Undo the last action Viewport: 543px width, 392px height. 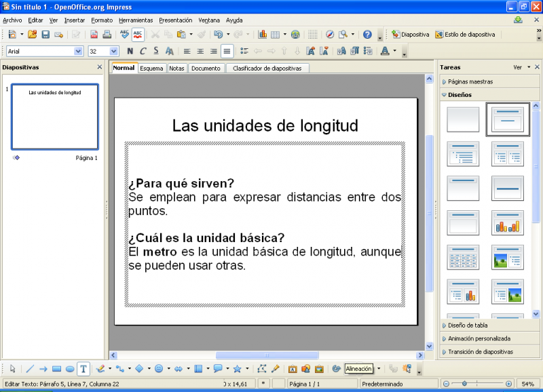coord(218,35)
